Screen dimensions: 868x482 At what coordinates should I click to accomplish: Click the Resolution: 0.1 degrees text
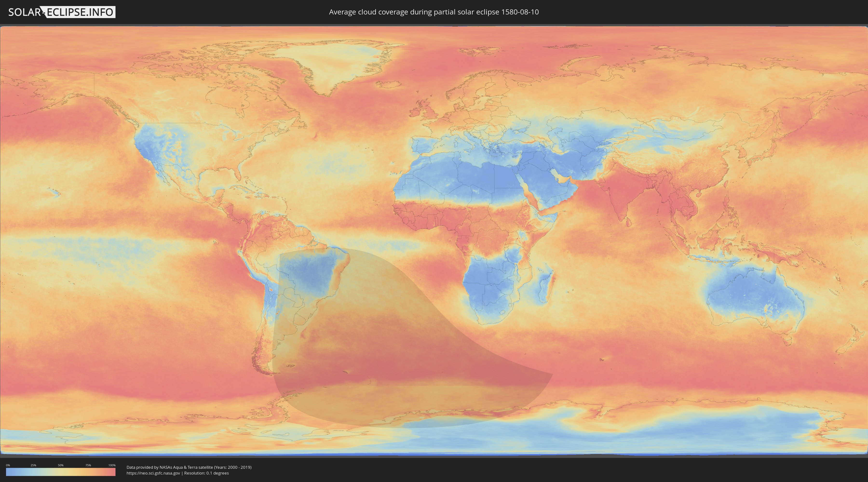click(207, 473)
